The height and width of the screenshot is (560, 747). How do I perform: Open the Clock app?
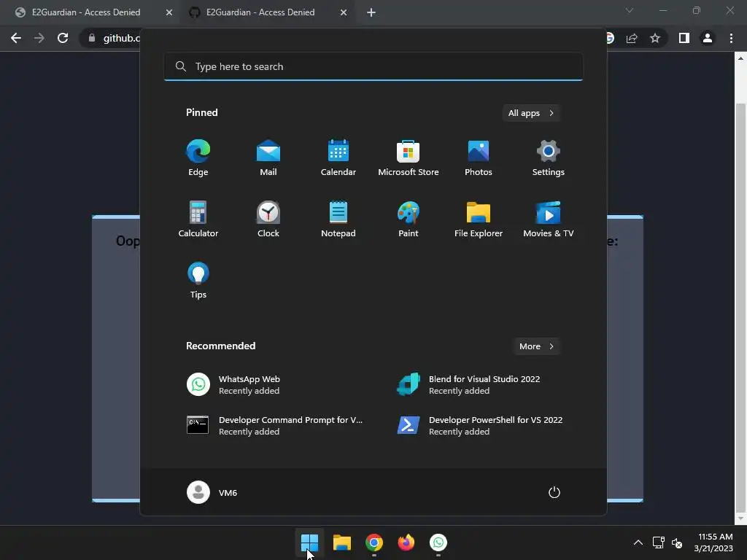[x=268, y=219]
